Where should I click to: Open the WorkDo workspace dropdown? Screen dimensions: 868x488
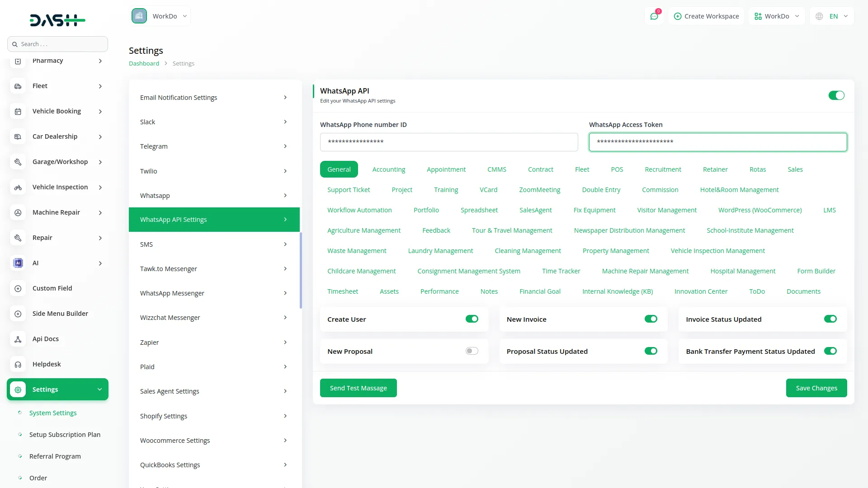click(160, 16)
